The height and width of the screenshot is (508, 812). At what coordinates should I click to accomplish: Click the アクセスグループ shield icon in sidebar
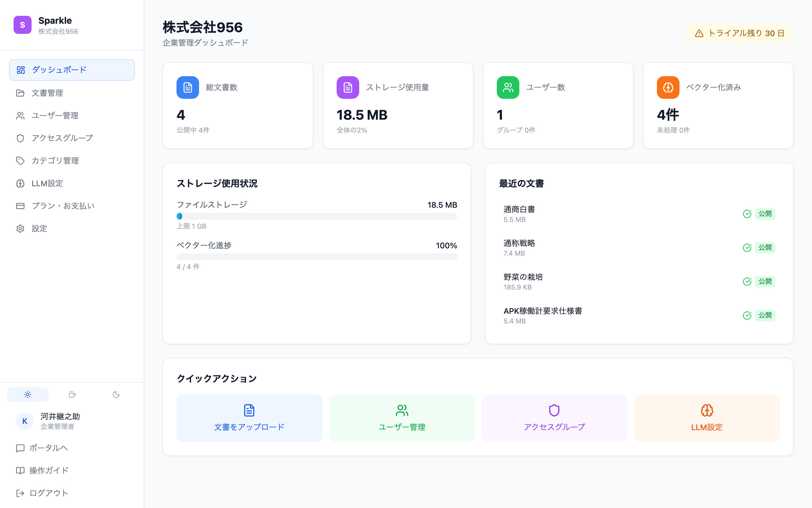[x=20, y=138]
